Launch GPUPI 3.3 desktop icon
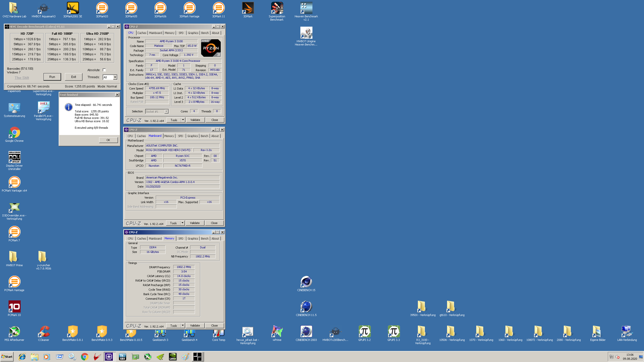Screen dimensions: 644x362 [394, 333]
